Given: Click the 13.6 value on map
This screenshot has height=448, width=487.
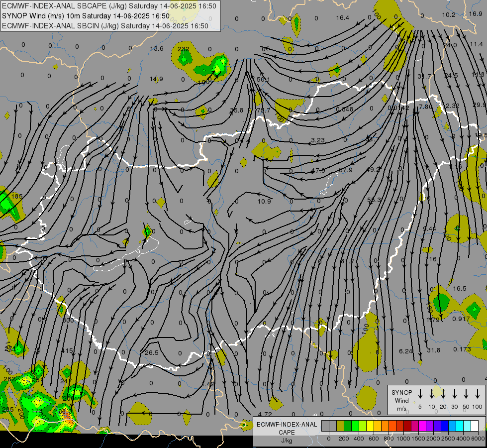Looking at the screenshot, I should tap(157, 48).
